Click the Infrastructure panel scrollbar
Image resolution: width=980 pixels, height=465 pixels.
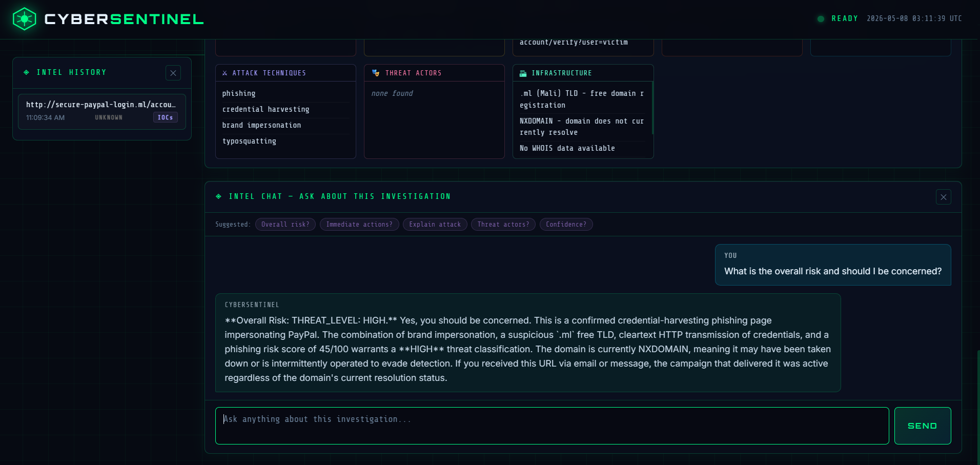coord(652,108)
